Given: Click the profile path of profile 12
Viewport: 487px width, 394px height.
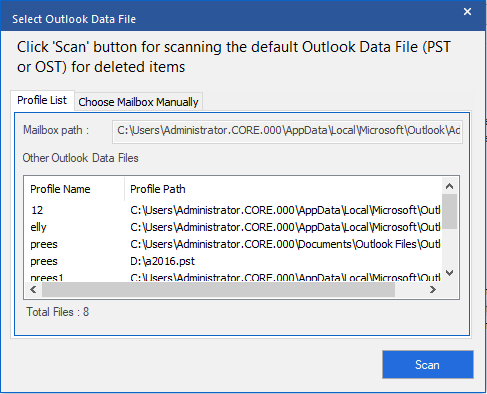Looking at the screenshot, I should (x=285, y=210).
